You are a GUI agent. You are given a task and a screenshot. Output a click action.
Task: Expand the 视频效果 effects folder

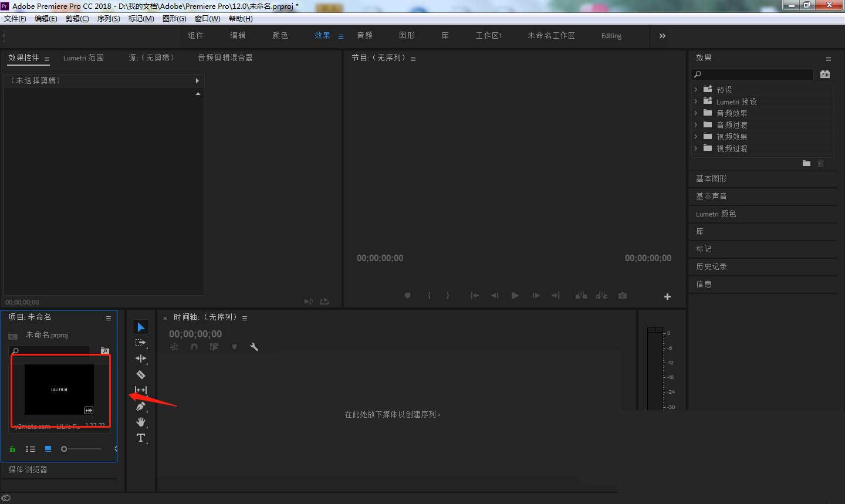(695, 136)
